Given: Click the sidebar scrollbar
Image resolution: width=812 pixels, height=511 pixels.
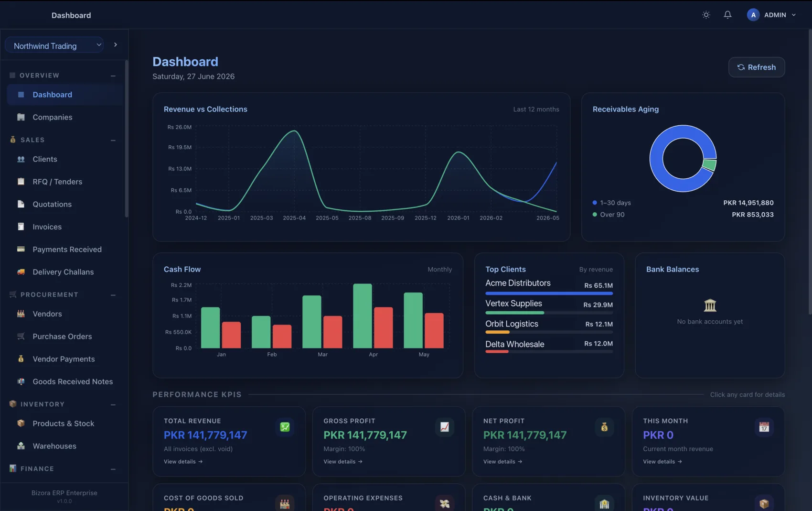Looking at the screenshot, I should coord(127,139).
